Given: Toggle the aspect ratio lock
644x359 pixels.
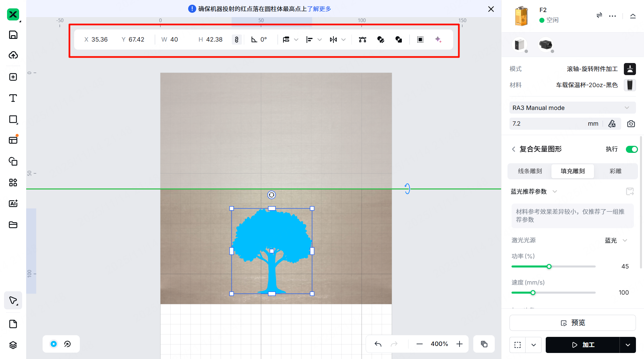Looking at the screenshot, I should coord(236,40).
